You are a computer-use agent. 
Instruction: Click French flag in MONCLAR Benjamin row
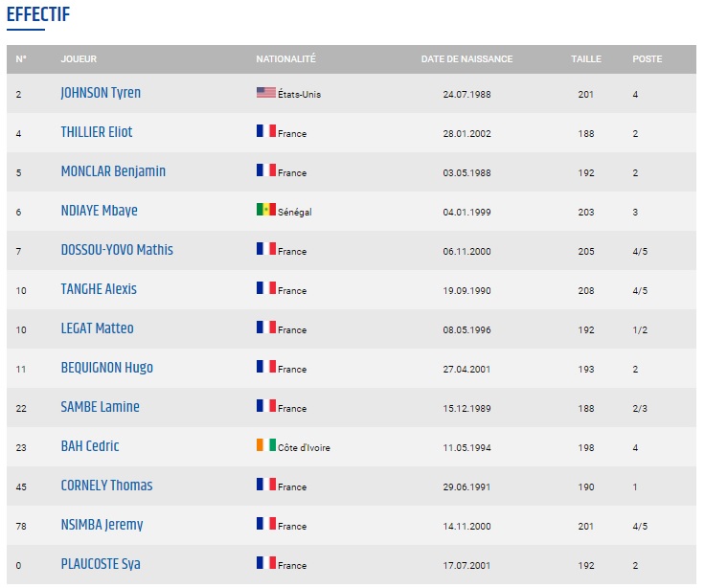(265, 171)
